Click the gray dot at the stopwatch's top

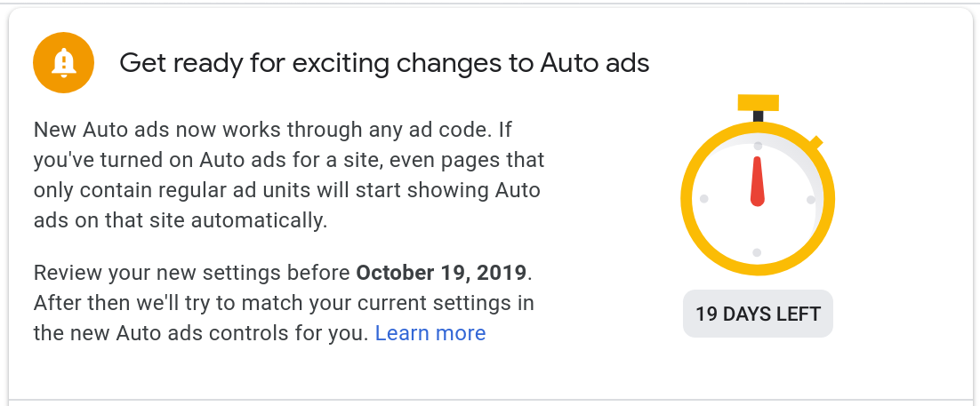[758, 146]
